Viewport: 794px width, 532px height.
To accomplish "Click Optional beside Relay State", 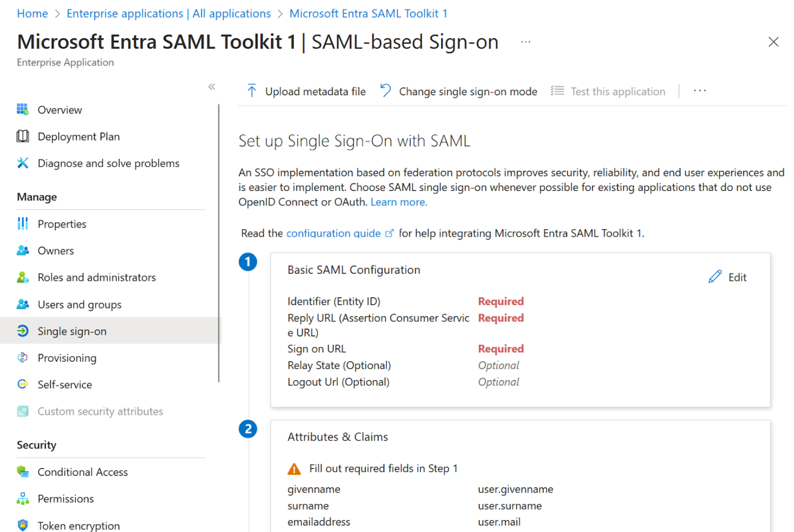I will [x=499, y=365].
